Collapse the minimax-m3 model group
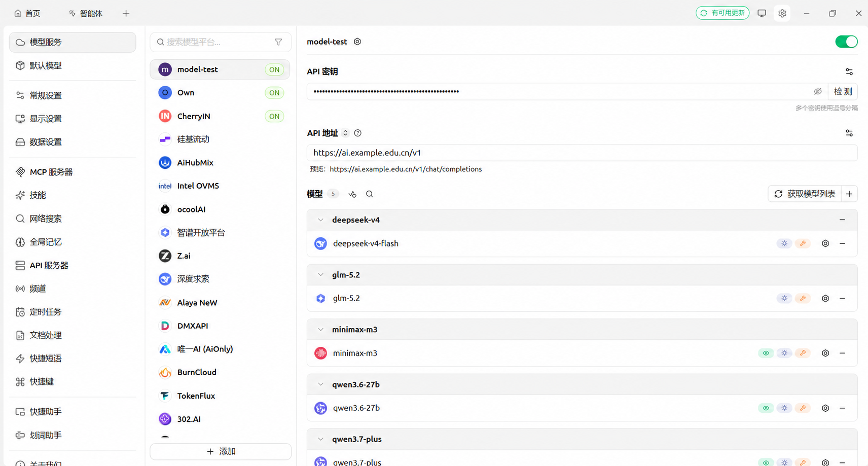Screen dimensions: 868x466 pyautogui.click(x=320, y=330)
